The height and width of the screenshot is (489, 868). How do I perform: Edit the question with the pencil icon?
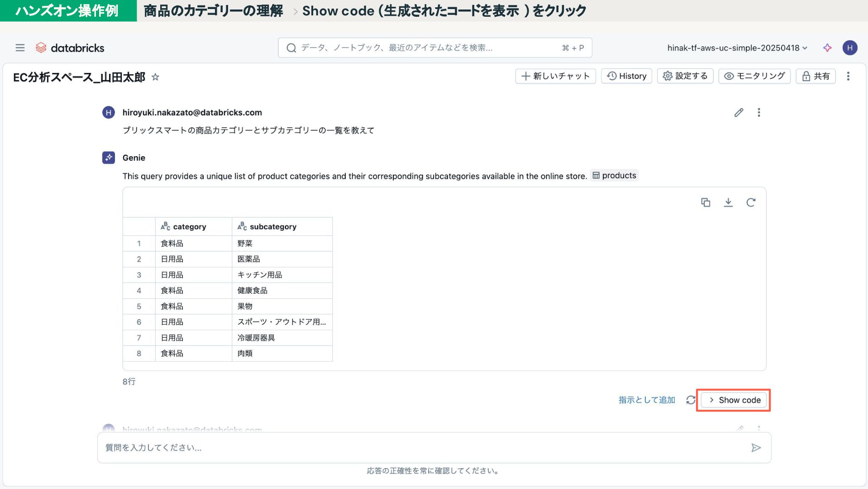[x=739, y=112]
